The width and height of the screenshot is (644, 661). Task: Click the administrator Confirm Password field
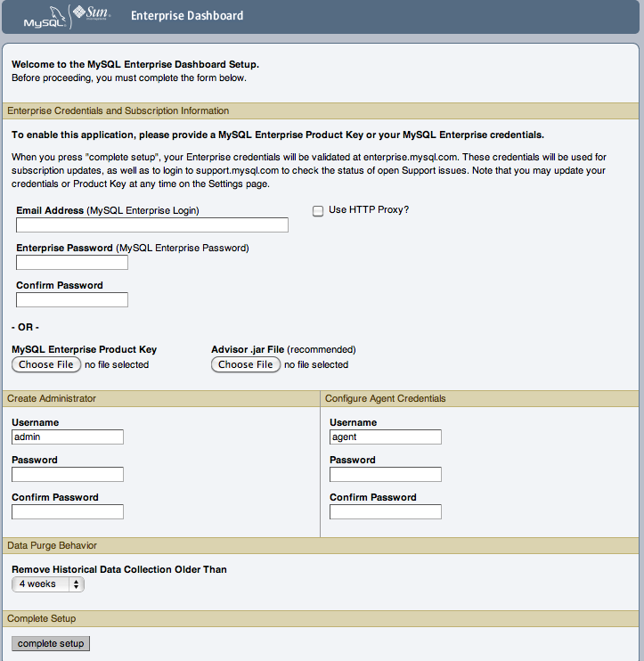68,512
